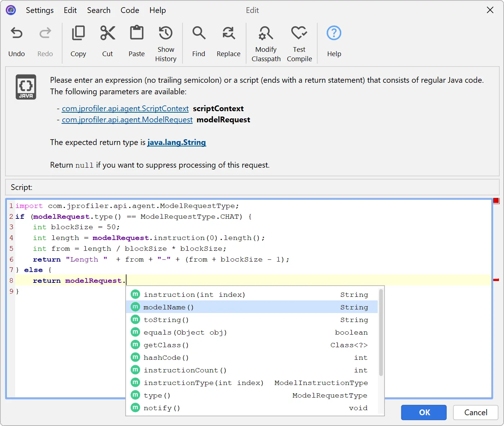Follow the com.jprofiler.api.agent.ScriptContext link
This screenshot has height=426, width=504.
125,108
